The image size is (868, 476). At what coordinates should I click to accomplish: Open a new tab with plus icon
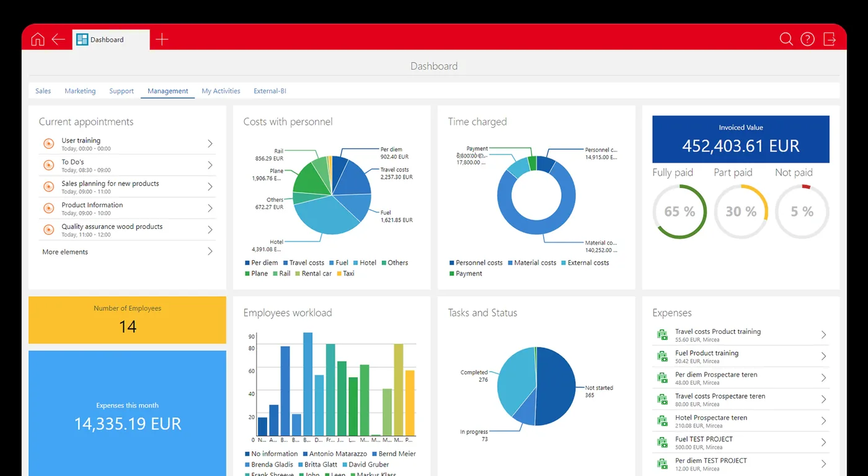point(162,39)
